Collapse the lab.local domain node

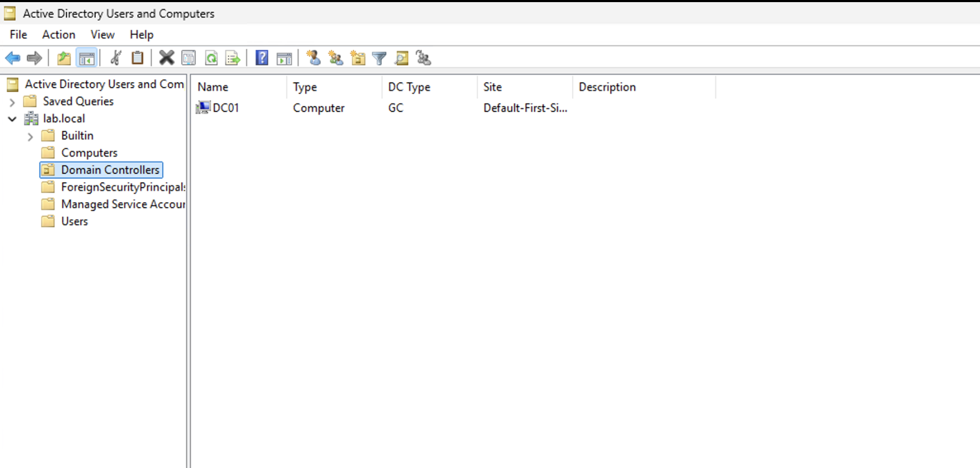coord(12,119)
